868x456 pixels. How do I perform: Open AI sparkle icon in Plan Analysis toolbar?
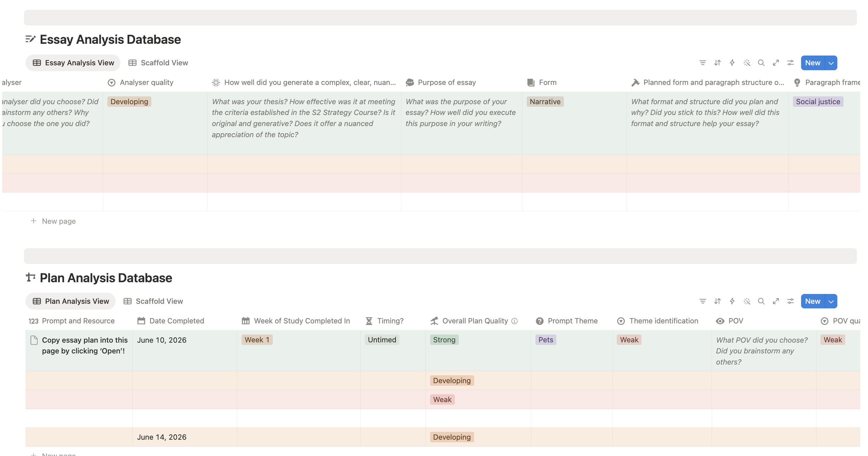pos(746,301)
